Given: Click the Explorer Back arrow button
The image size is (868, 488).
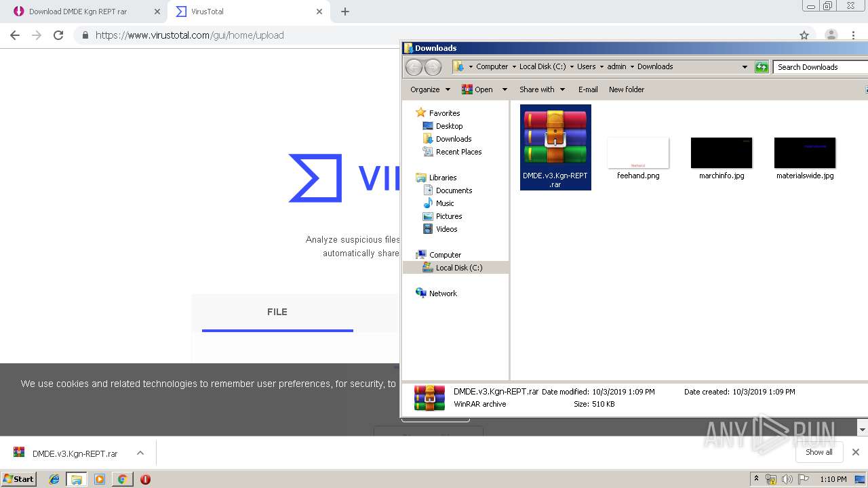Looking at the screenshot, I should coord(414,66).
